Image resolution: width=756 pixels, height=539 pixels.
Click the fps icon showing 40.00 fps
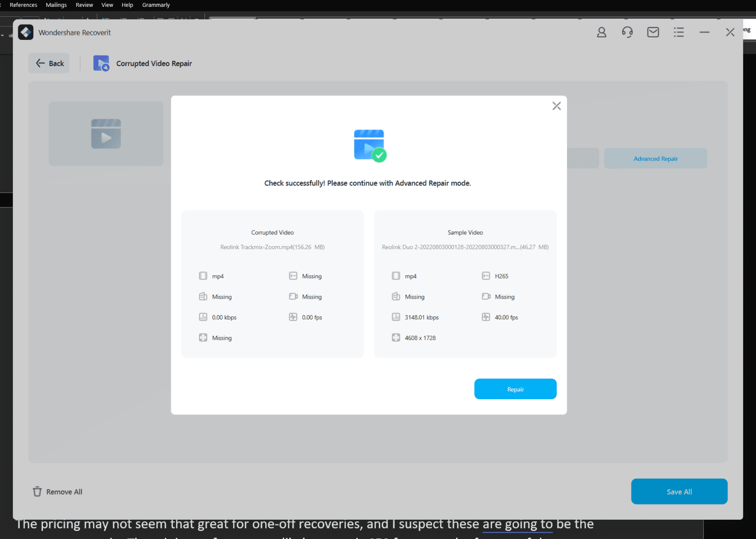pos(486,317)
